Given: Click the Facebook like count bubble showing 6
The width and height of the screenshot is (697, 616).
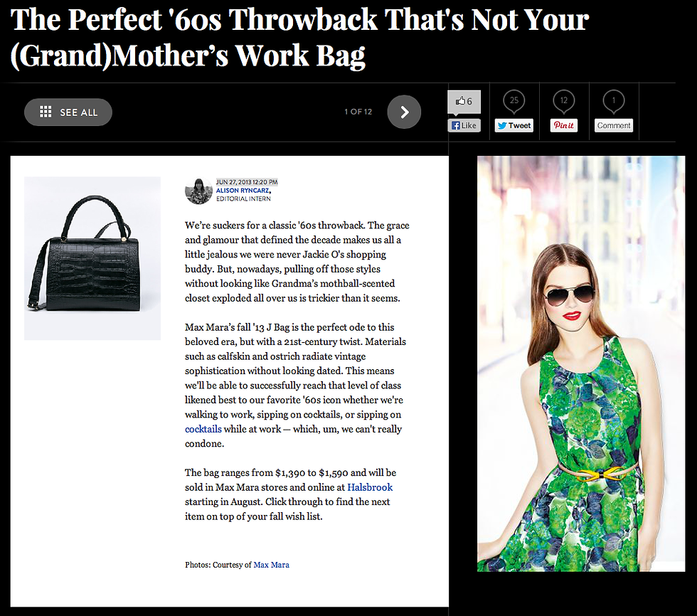Looking at the screenshot, I should coord(464,102).
